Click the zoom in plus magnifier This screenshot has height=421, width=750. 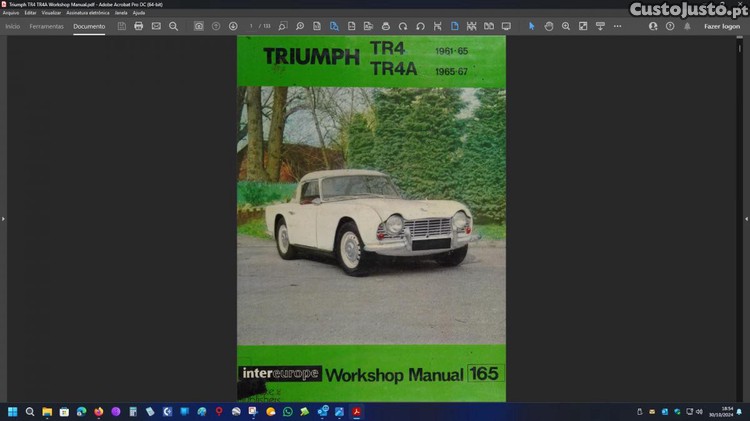(565, 26)
